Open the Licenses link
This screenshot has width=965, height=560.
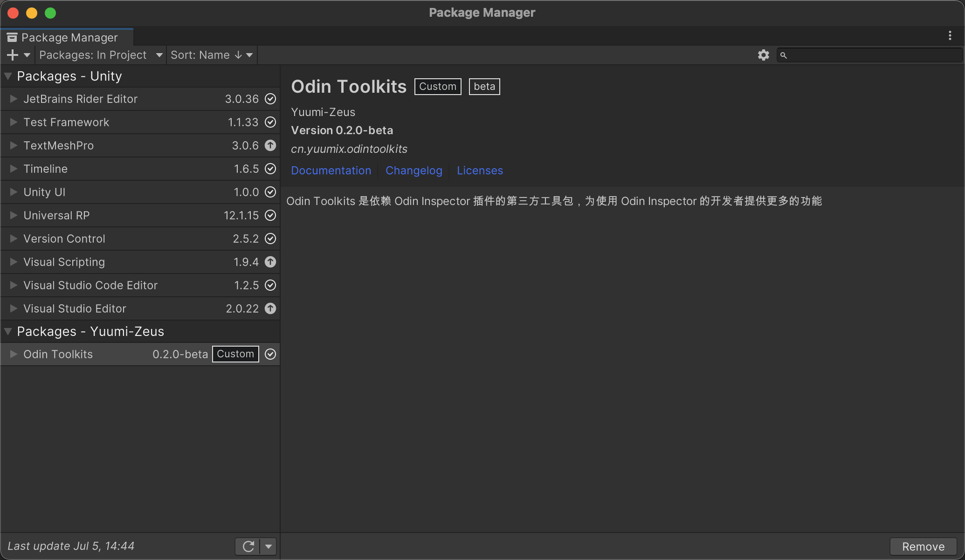coord(480,171)
